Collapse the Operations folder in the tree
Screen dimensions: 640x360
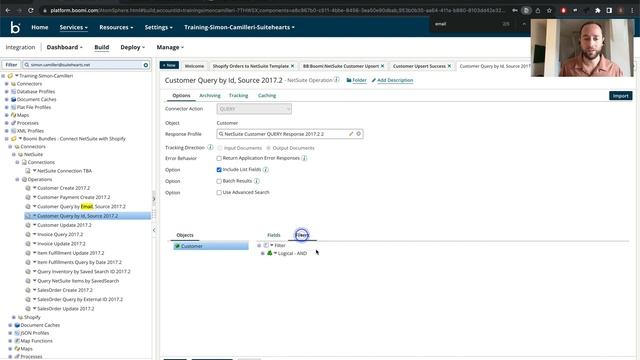(x=18, y=180)
